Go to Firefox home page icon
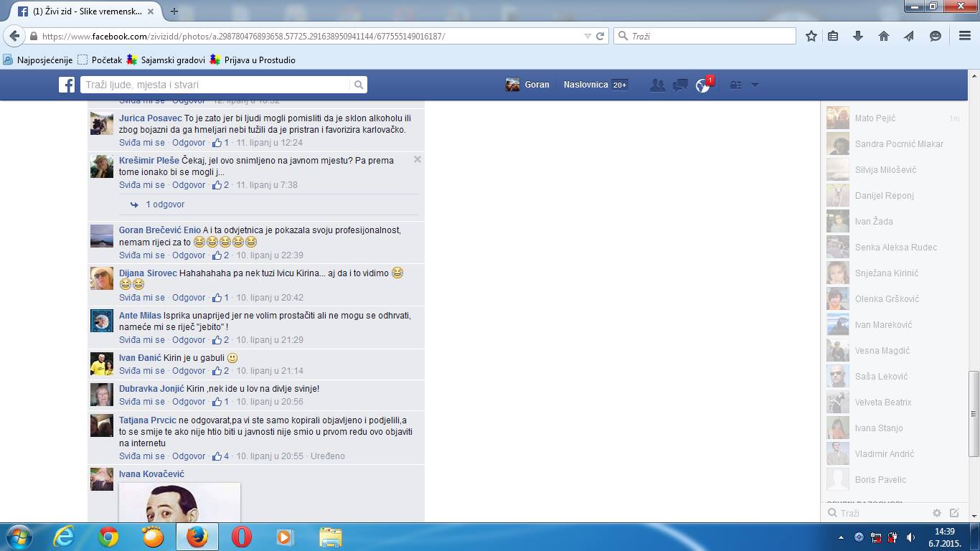980x551 pixels. [884, 36]
